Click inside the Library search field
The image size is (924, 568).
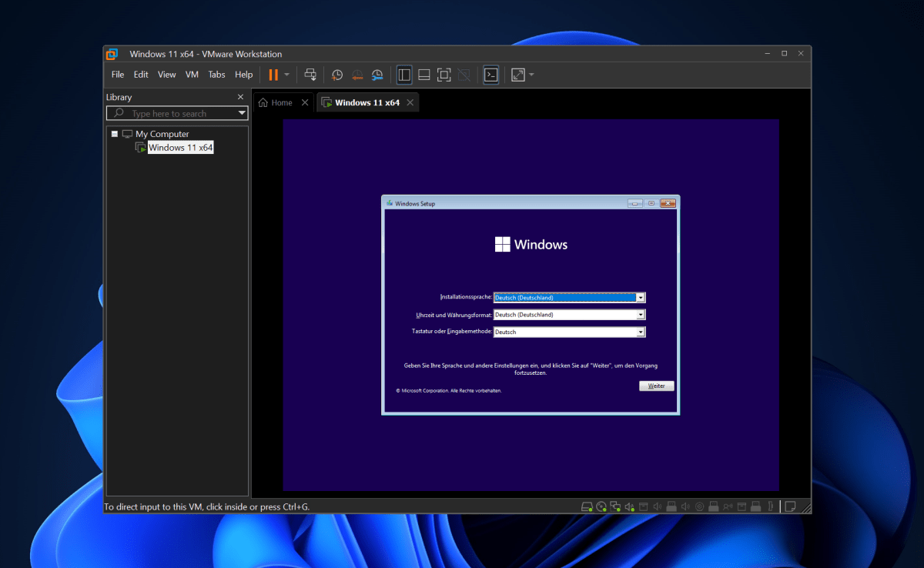tap(173, 113)
